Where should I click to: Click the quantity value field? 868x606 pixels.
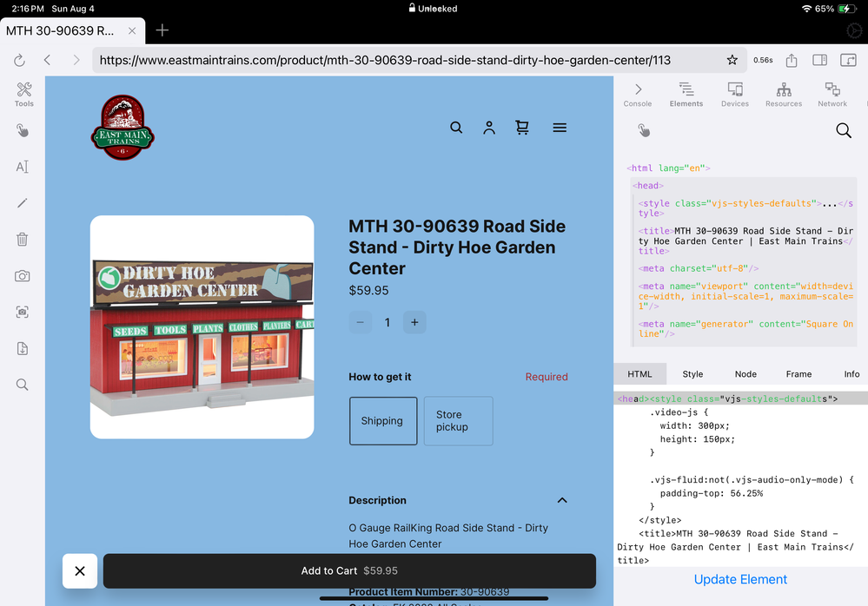388,322
